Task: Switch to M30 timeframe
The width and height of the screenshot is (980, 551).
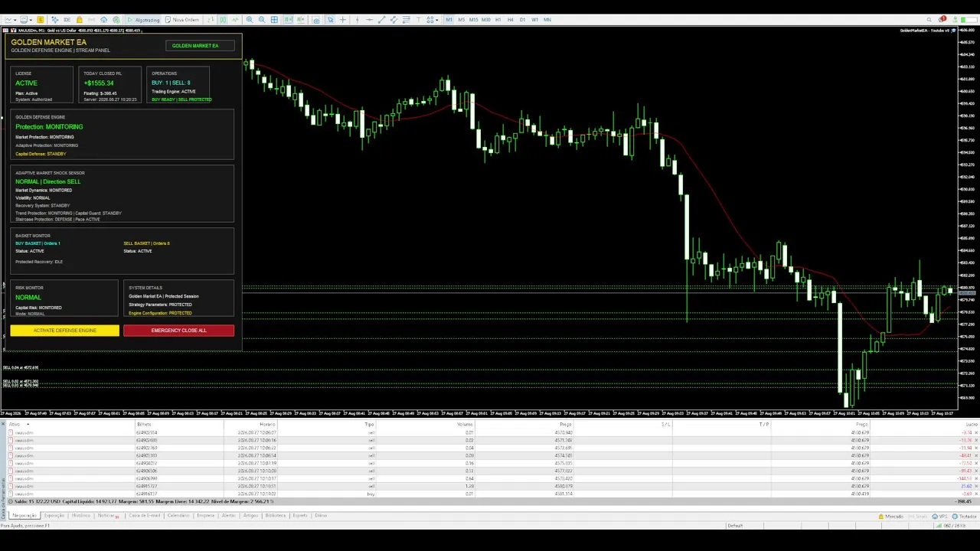Action: [485, 19]
